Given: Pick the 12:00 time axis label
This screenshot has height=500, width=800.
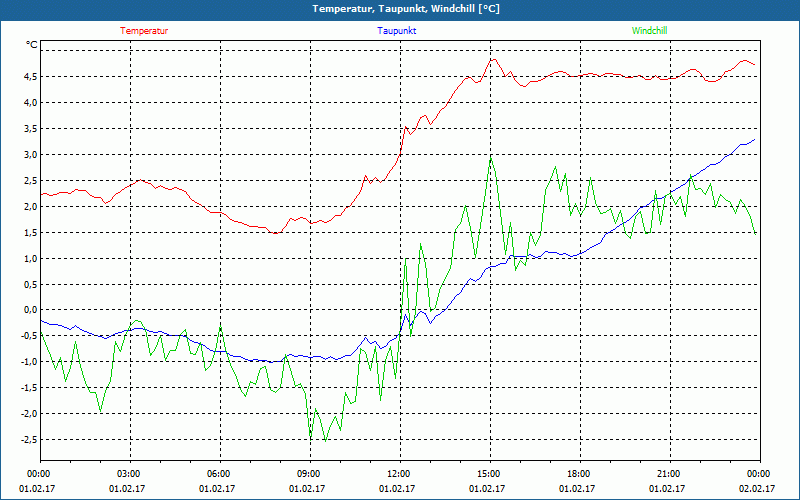Looking at the screenshot, I should (x=399, y=474).
